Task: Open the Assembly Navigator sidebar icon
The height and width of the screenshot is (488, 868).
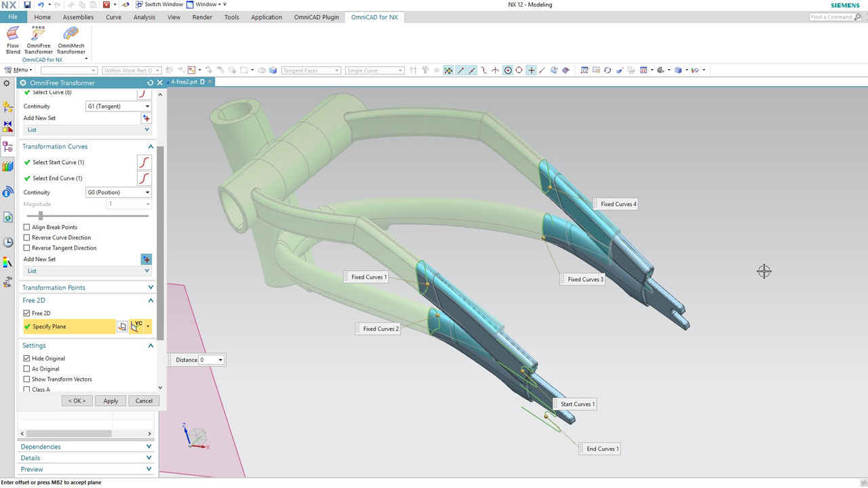Action: [x=7, y=107]
